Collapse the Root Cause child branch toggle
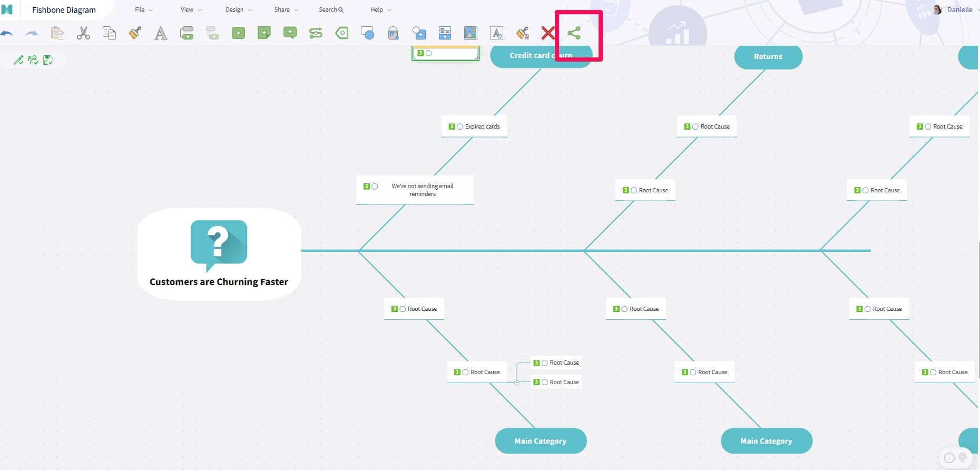 [x=517, y=383]
